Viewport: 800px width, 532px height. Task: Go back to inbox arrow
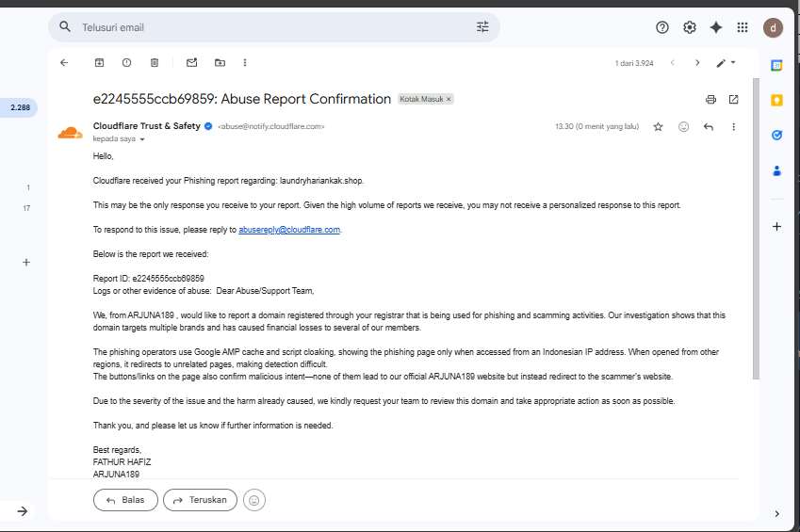(x=64, y=63)
